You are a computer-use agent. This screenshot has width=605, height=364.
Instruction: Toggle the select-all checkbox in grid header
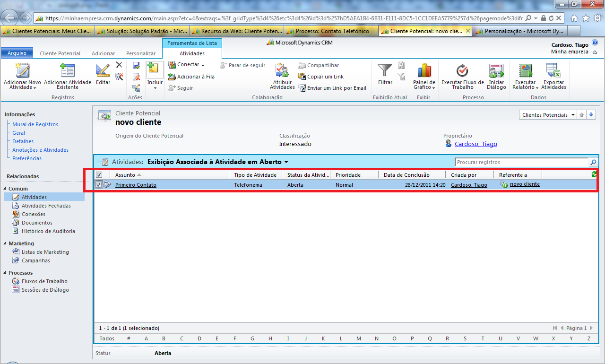[x=99, y=174]
